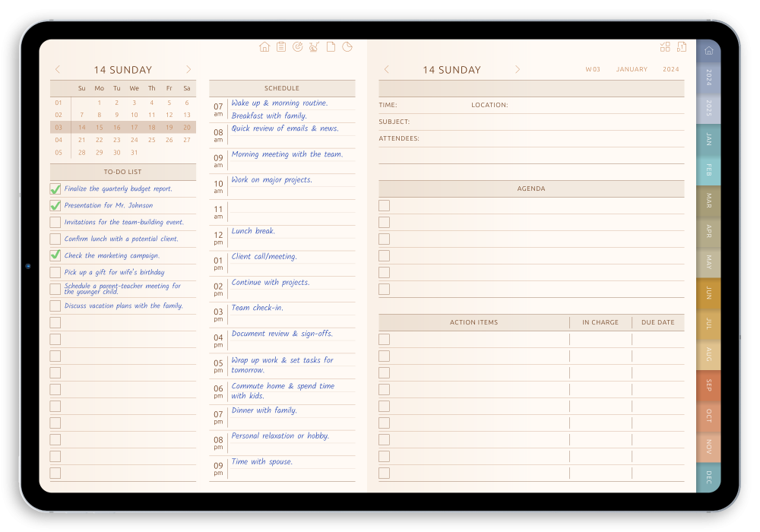
Task: Click the back arrow on the right-page header
Action: 386,69
